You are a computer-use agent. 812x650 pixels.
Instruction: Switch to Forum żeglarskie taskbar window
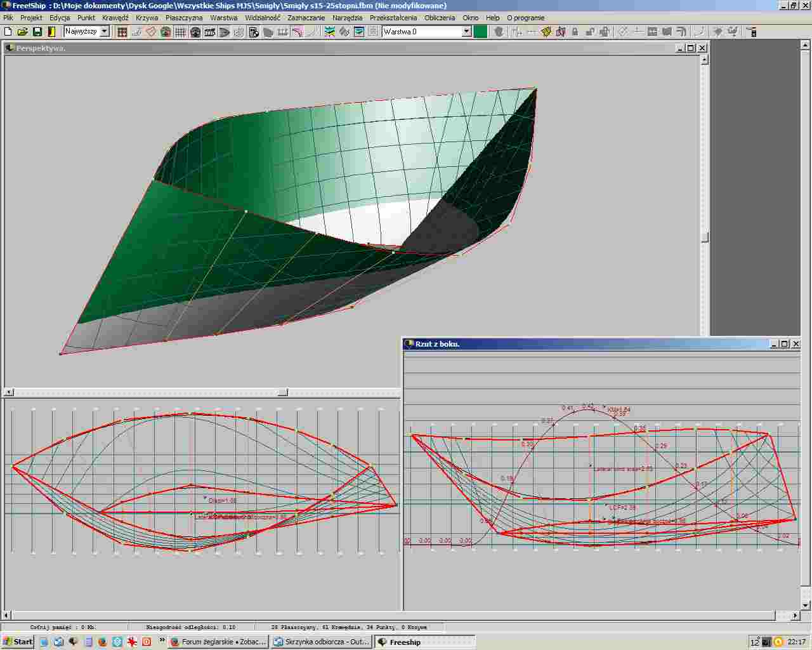tap(219, 642)
